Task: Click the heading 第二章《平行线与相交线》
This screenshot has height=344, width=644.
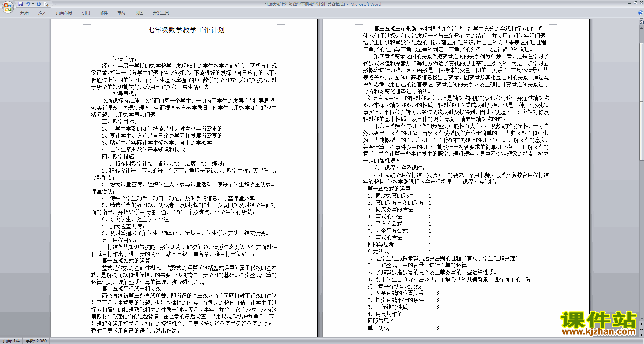Action: pyautogui.click(x=134, y=289)
